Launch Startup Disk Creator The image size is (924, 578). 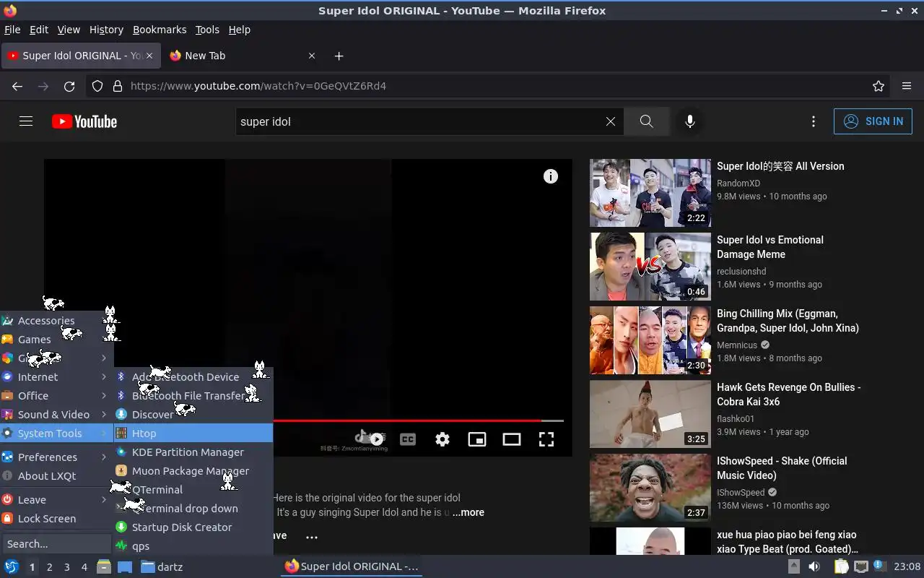coord(193,527)
